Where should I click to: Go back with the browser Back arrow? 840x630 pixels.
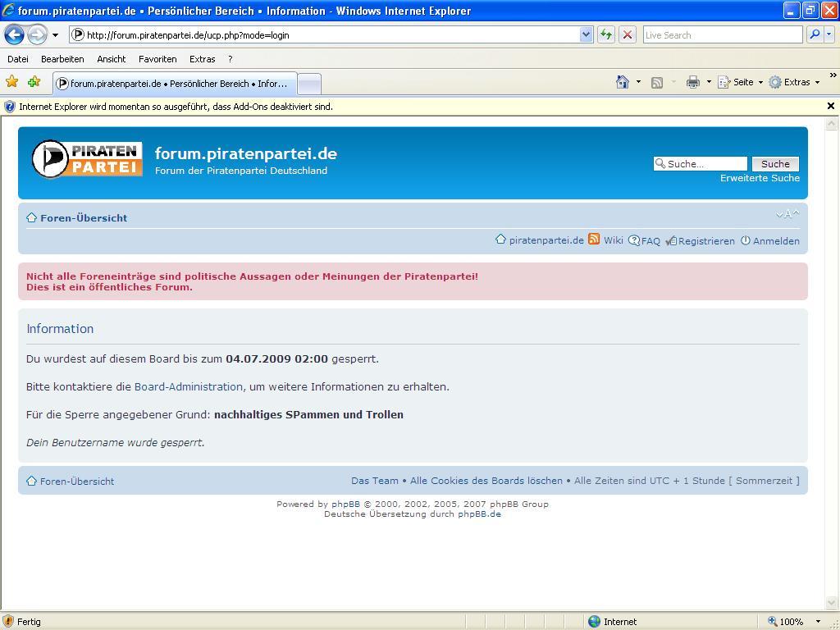pos(15,35)
